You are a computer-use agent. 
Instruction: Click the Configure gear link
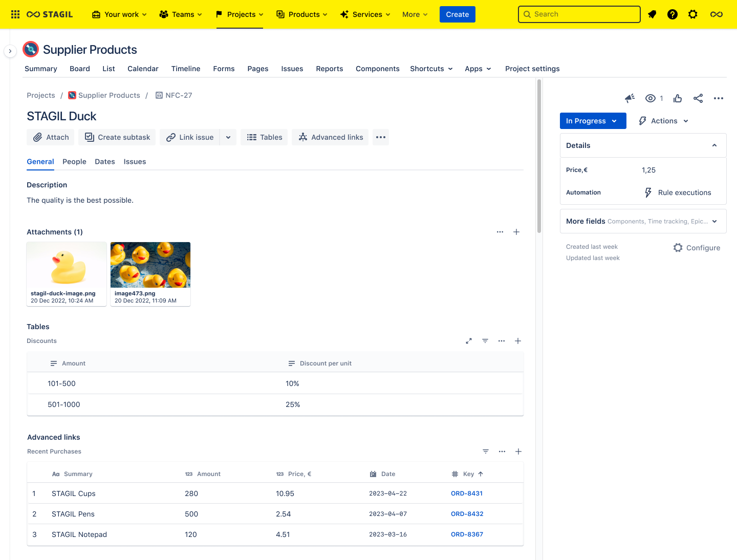(697, 248)
